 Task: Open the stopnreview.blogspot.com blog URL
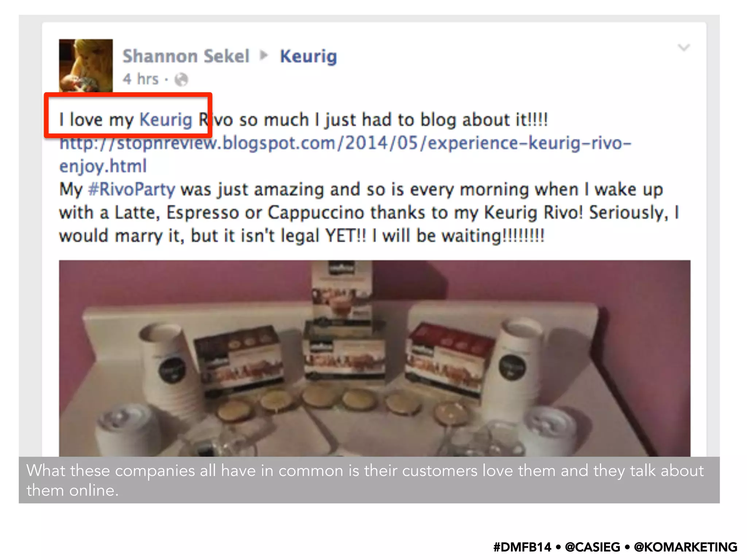point(345,143)
